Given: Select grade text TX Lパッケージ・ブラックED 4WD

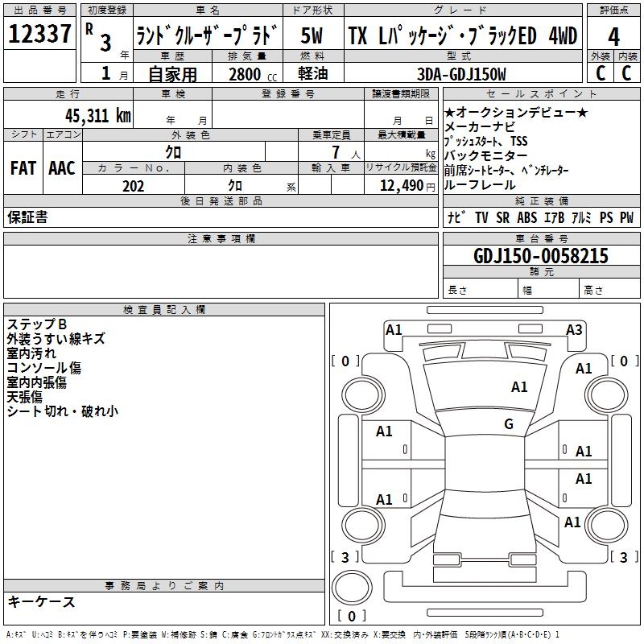Looking at the screenshot, I should click(463, 35).
